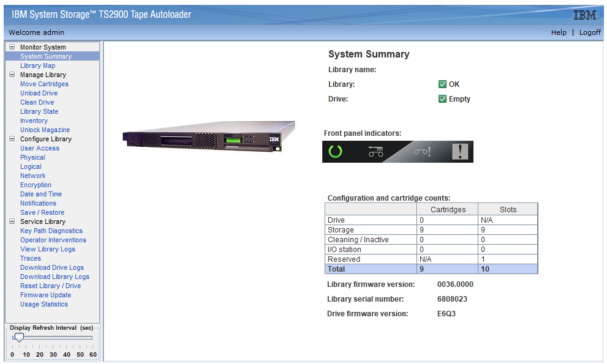Open Download Library Logs
607x364 pixels.
55,277
